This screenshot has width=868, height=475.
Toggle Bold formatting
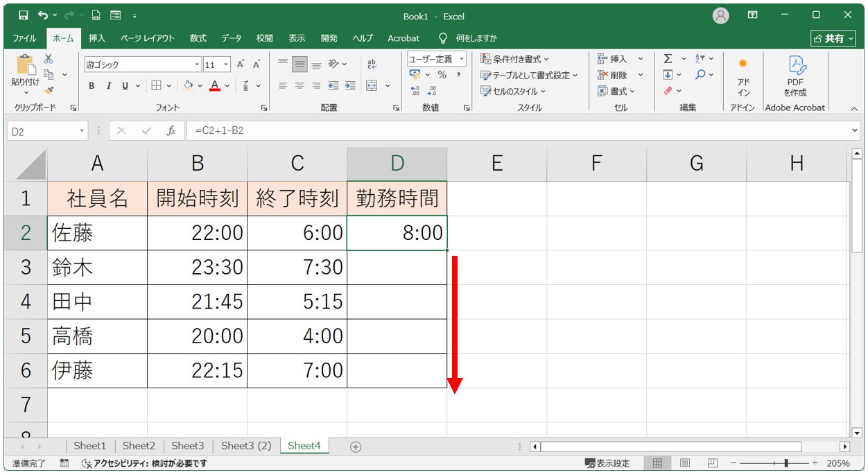(92, 86)
